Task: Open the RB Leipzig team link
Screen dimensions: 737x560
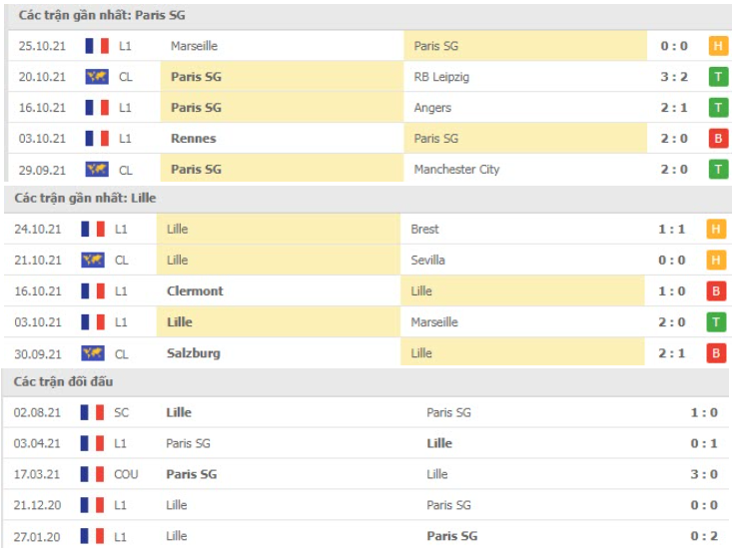Action: point(441,77)
